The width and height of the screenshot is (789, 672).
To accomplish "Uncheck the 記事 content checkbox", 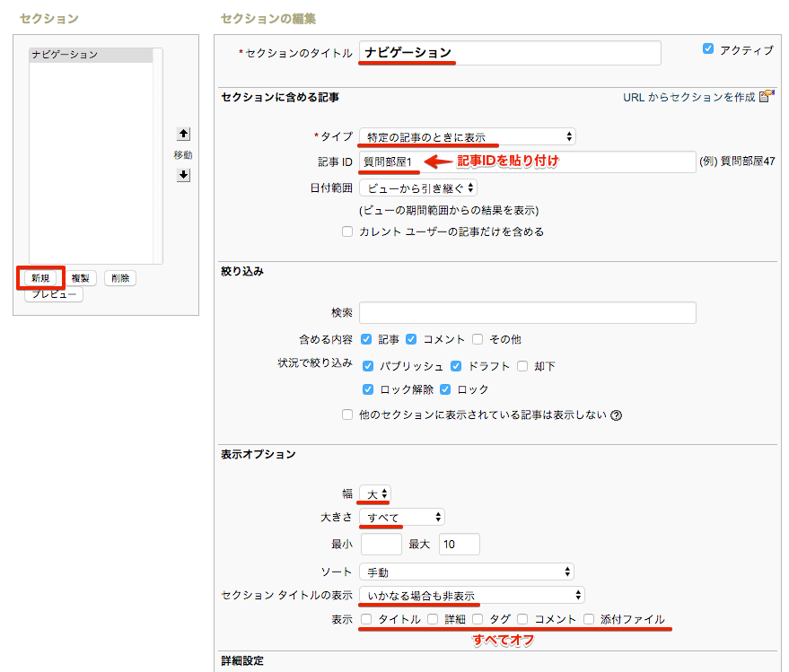I will coord(366,339).
